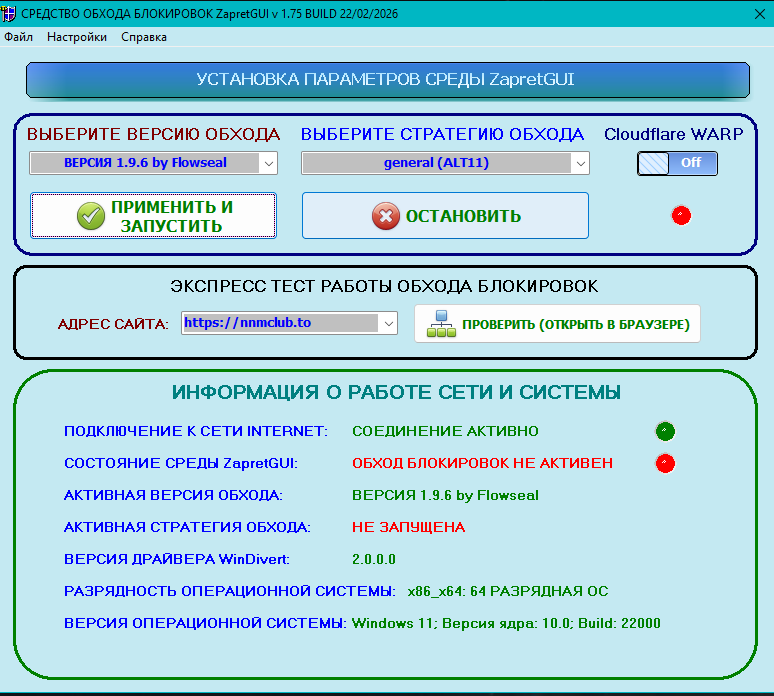Click the ZapretGUI app icon in title bar
This screenshot has width=774, height=696.
click(10, 12)
